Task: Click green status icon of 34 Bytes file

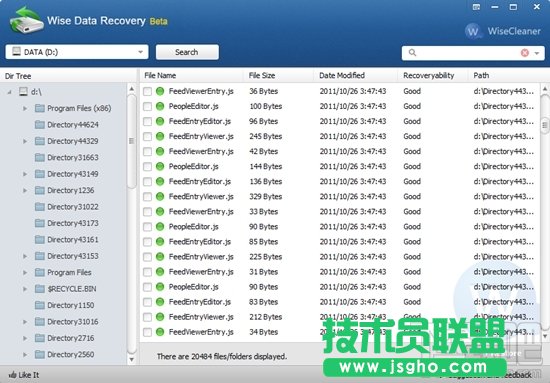Action: (x=160, y=332)
